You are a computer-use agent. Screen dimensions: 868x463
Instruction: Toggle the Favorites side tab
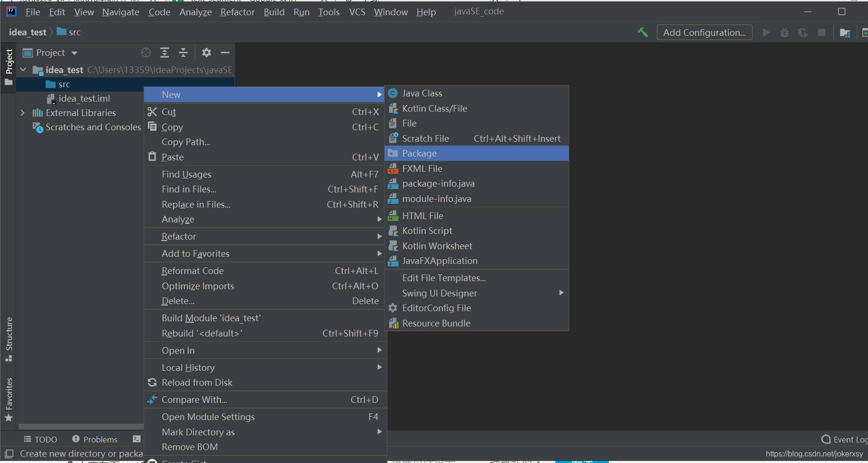click(9, 400)
